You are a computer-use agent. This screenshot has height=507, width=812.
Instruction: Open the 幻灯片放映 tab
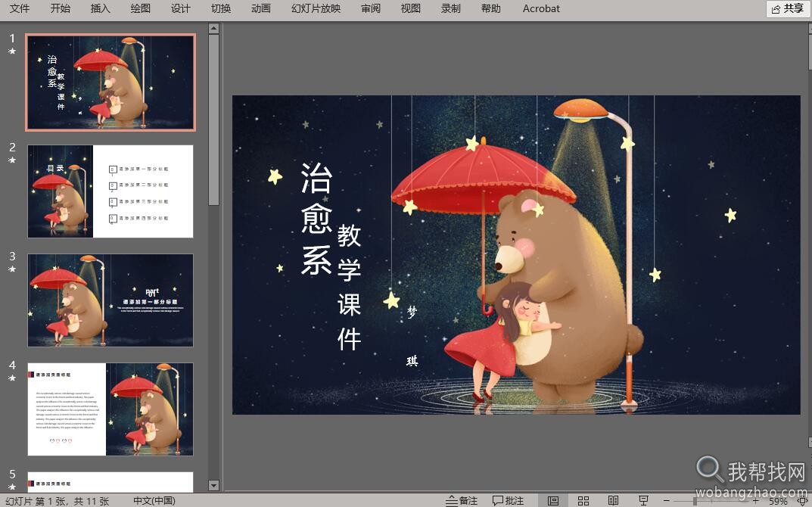(x=316, y=8)
